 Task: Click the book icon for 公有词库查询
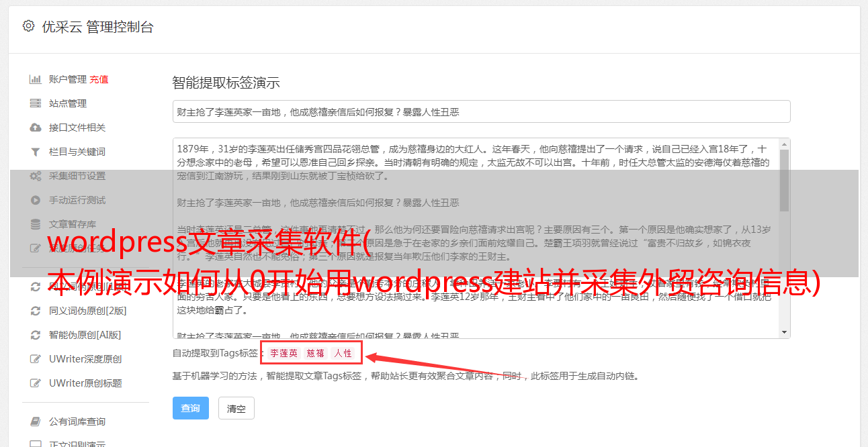click(36, 421)
